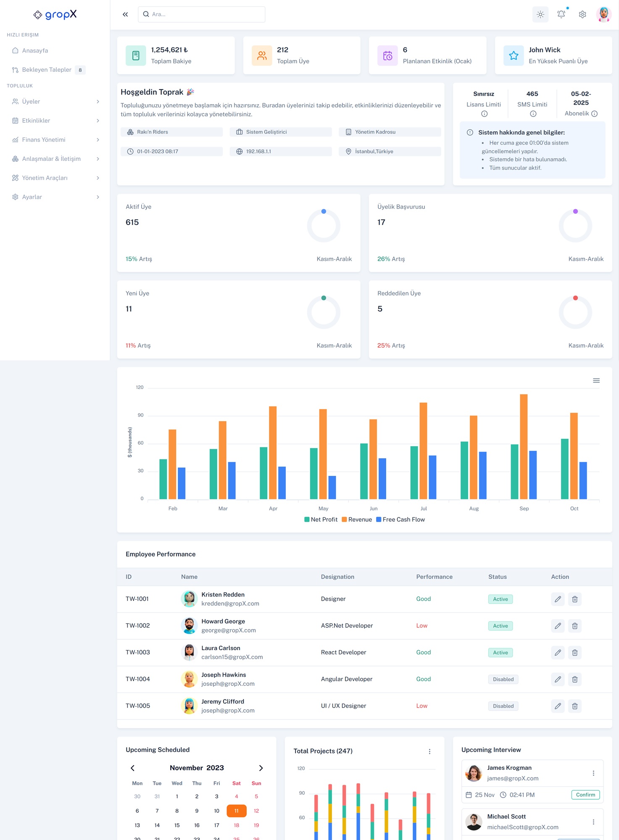Delete Howard George with trash icon

[574, 626]
